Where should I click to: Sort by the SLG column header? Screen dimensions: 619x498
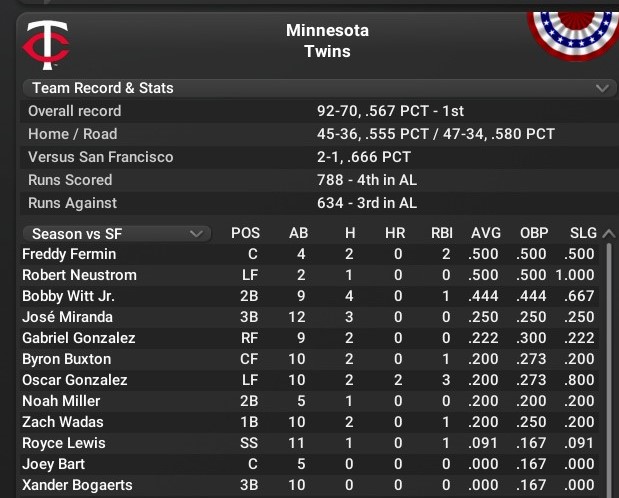(580, 233)
